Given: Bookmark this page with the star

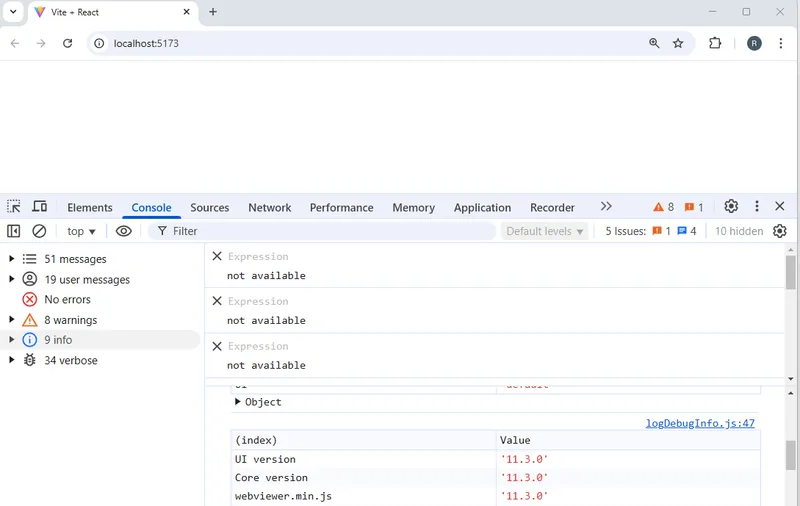Looking at the screenshot, I should point(678,43).
